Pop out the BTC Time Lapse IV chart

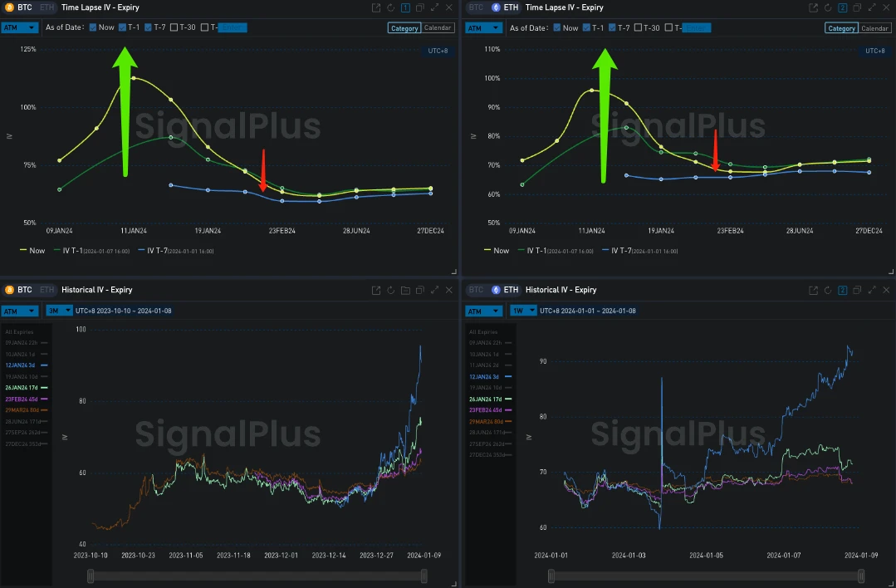377,7
